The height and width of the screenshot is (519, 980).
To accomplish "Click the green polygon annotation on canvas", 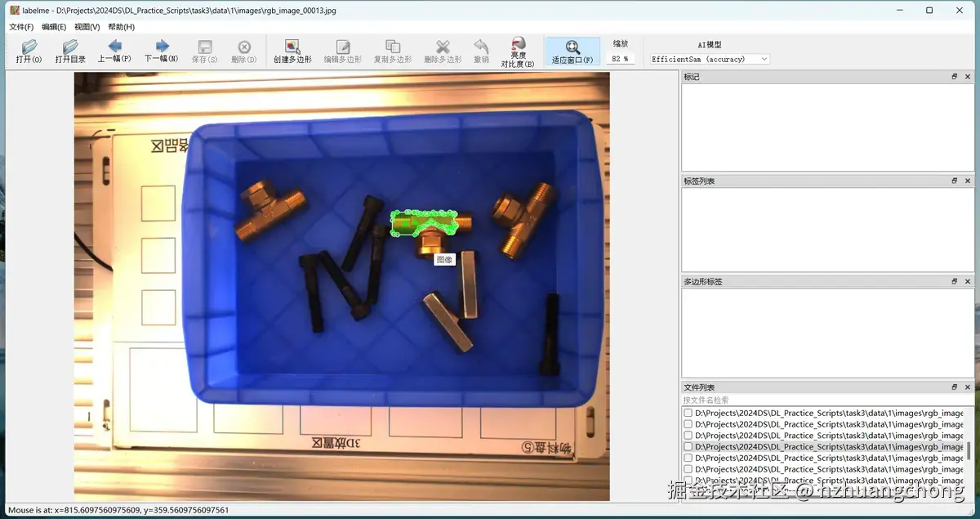I will (x=423, y=222).
